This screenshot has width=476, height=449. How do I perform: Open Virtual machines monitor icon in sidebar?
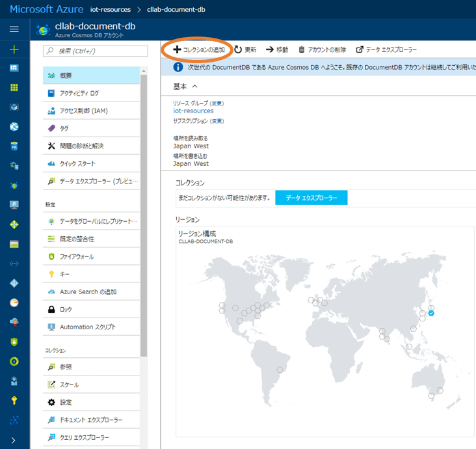(x=14, y=205)
